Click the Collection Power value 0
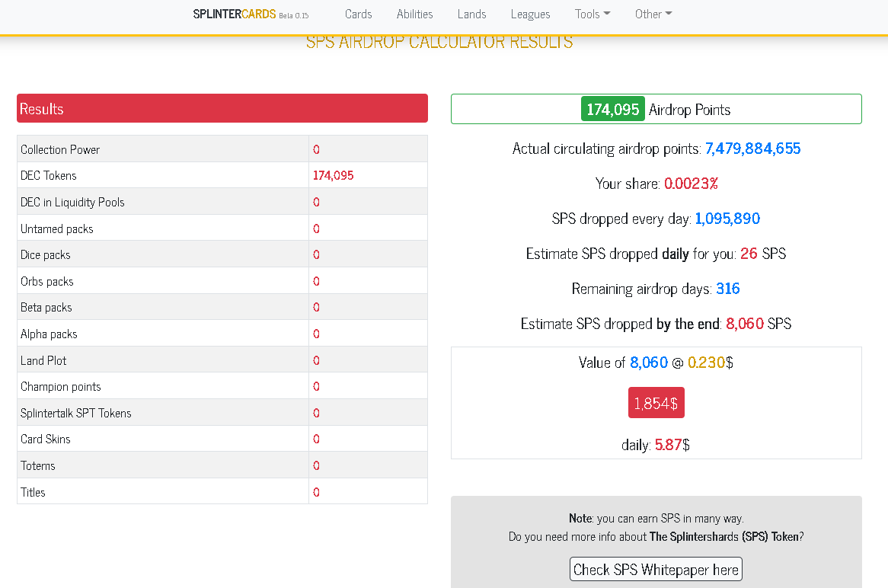 point(316,149)
